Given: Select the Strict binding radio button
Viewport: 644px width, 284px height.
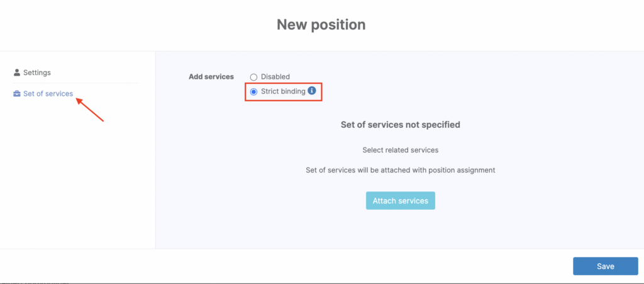Looking at the screenshot, I should click(x=254, y=92).
